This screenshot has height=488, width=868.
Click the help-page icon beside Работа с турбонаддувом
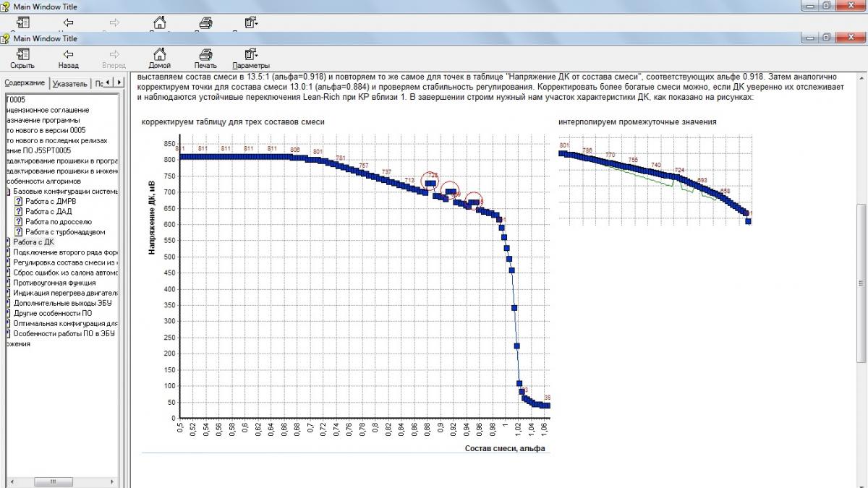point(19,232)
